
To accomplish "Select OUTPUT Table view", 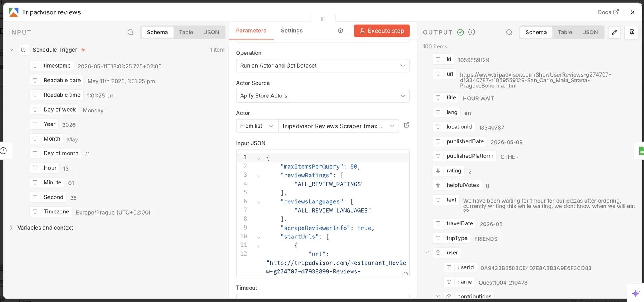I will (565, 32).
